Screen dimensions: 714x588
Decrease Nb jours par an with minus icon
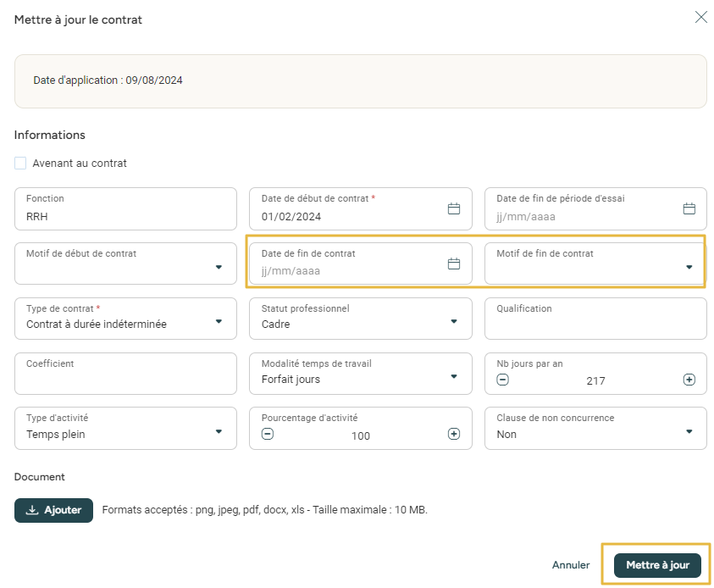click(x=503, y=380)
